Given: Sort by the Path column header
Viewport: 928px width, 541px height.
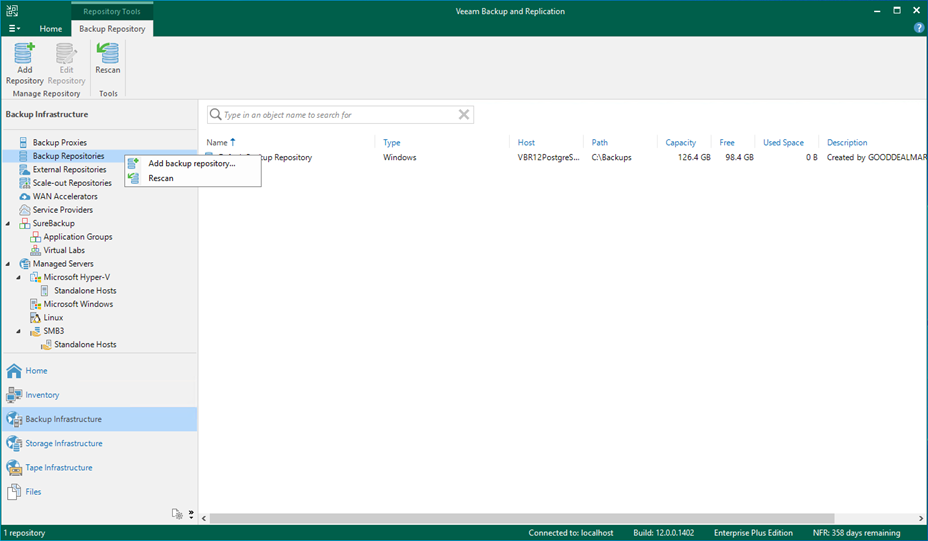Looking at the screenshot, I should pyautogui.click(x=600, y=143).
